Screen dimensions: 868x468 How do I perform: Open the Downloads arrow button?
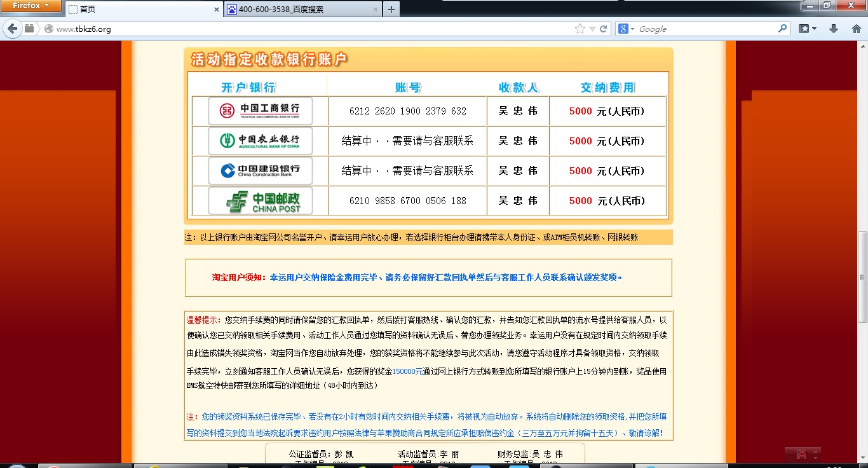(834, 29)
